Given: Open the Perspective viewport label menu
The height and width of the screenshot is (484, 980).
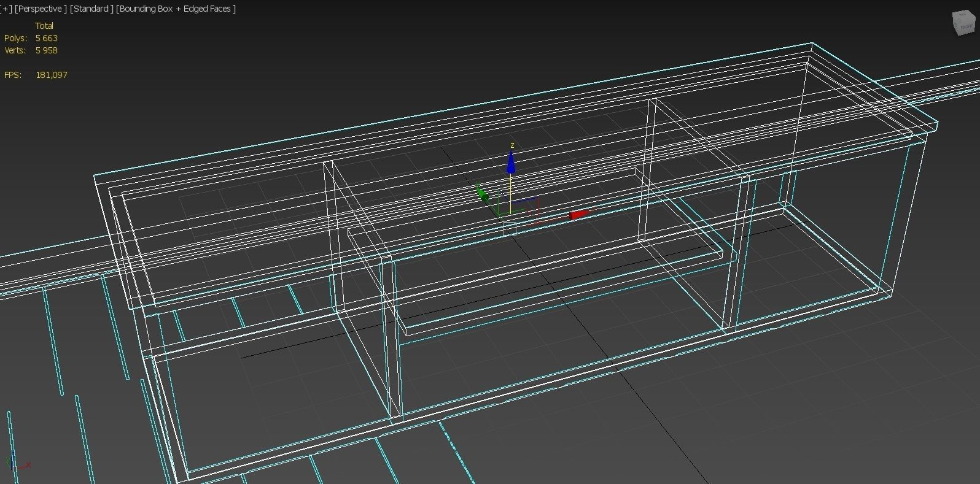Looking at the screenshot, I should (41, 9).
